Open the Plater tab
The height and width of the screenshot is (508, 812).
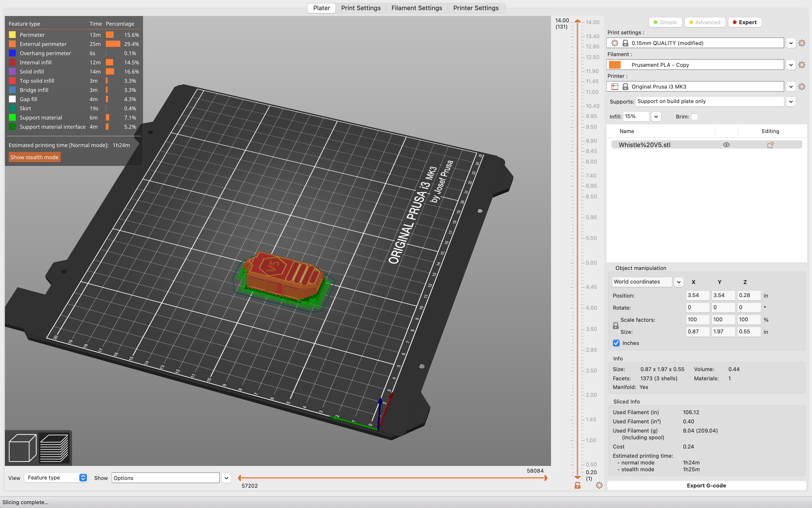coord(321,8)
